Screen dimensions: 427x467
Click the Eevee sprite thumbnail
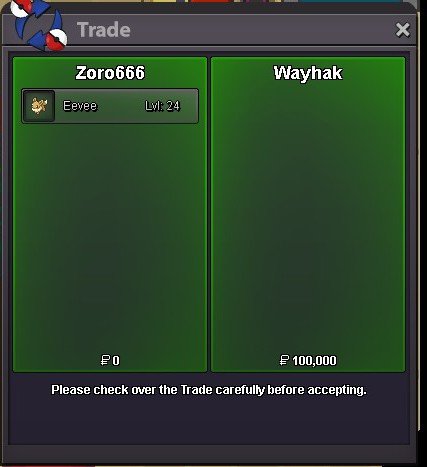coord(39,106)
